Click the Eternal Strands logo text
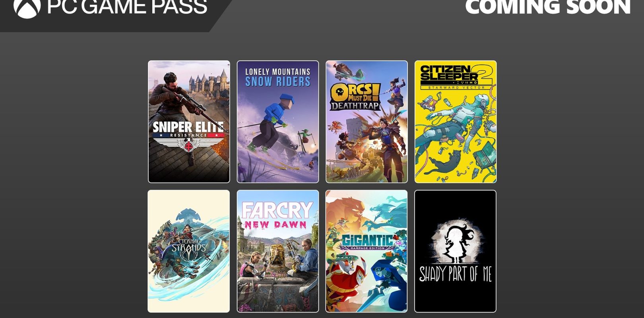Image resolution: width=644 pixels, height=318 pixels. [x=188, y=246]
